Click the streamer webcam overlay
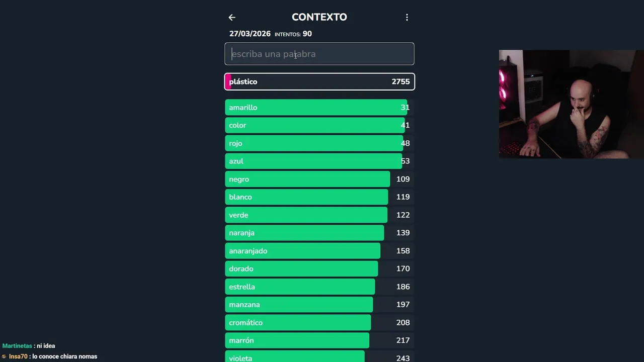This screenshot has width=644, height=362. coord(571,104)
